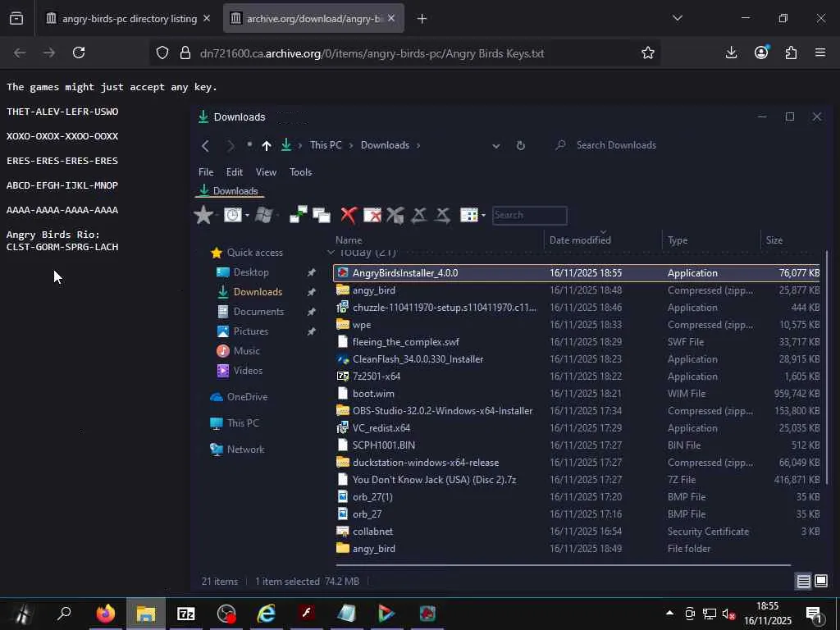Select the angy_bird File folder row
This screenshot has width=840, height=630.
(x=577, y=549)
